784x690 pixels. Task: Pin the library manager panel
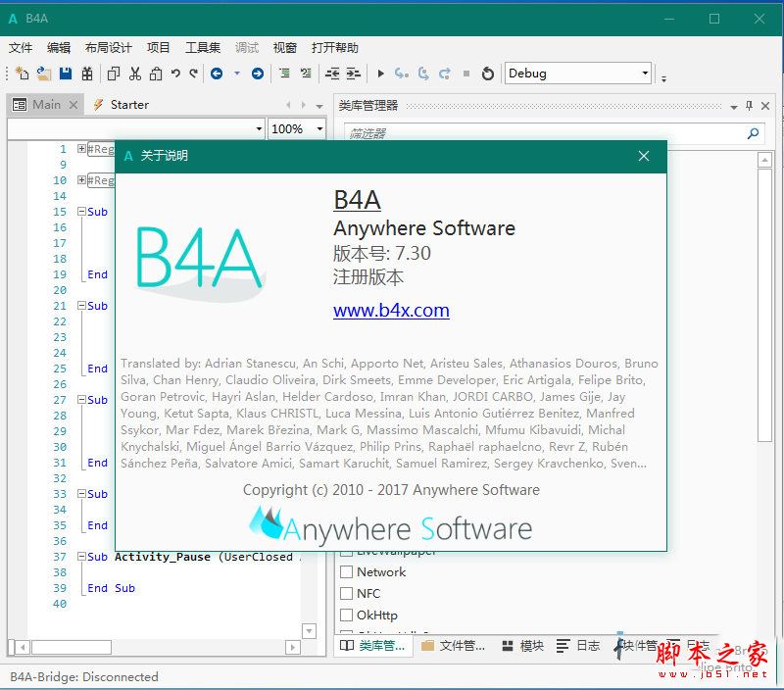click(749, 106)
